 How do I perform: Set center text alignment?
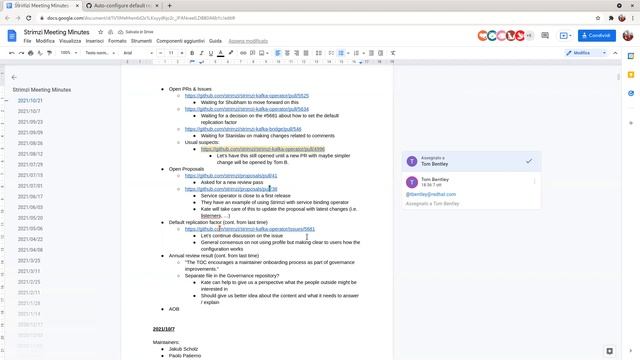coord(287,53)
